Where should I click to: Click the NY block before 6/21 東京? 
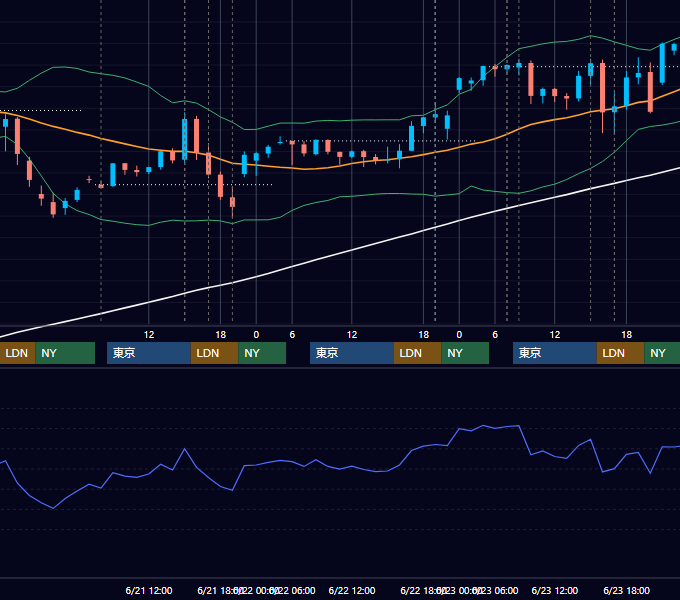tap(65, 353)
